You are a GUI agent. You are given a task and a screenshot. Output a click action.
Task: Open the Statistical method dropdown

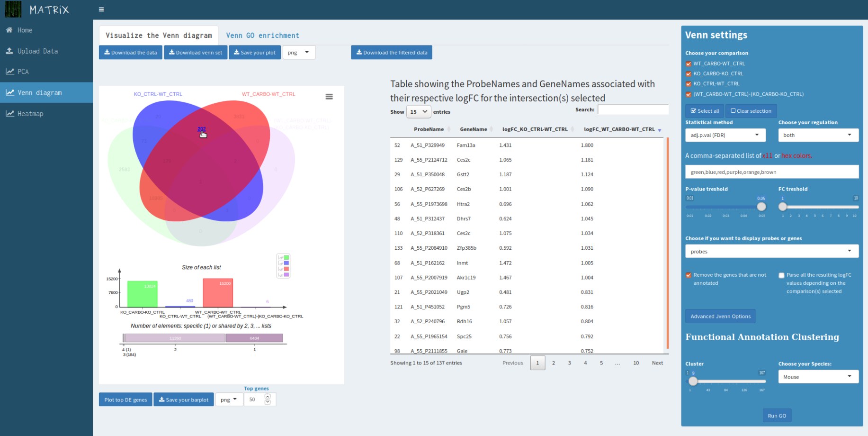(x=725, y=136)
